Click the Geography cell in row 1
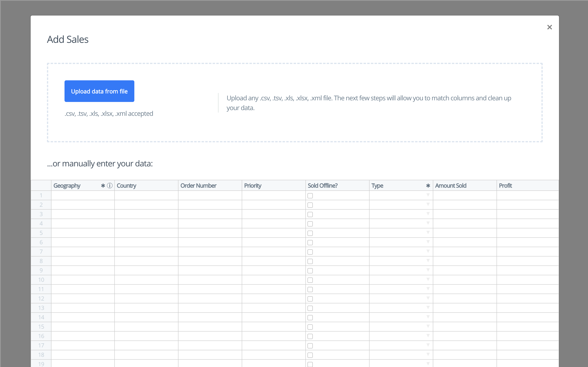This screenshot has height=367, width=588. 83,195
